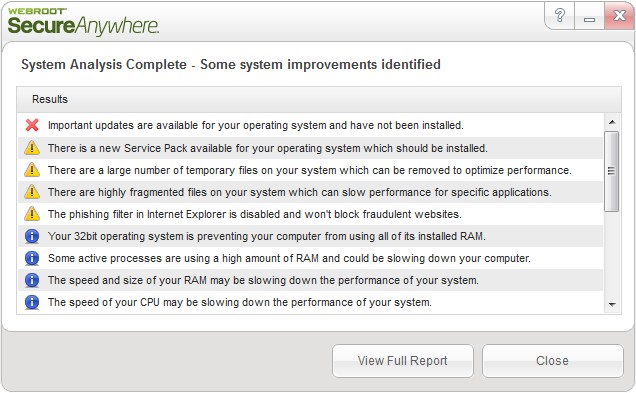
Task: Click the info icon beside RAM speed result
Action: click(x=32, y=280)
